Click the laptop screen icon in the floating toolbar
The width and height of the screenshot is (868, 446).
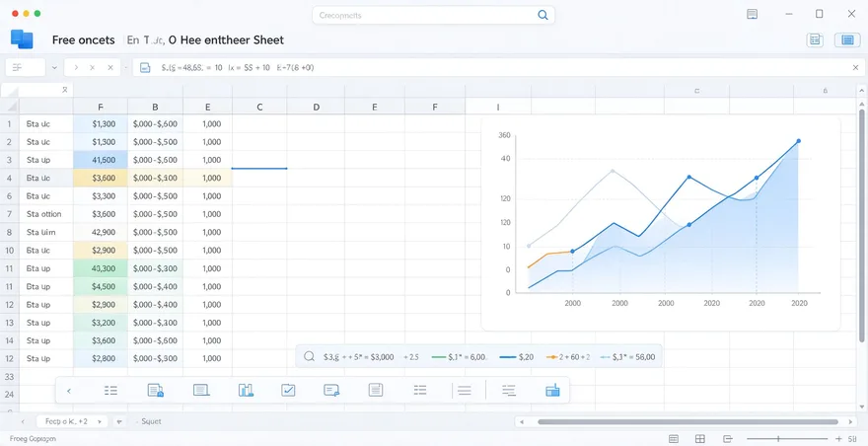click(201, 391)
